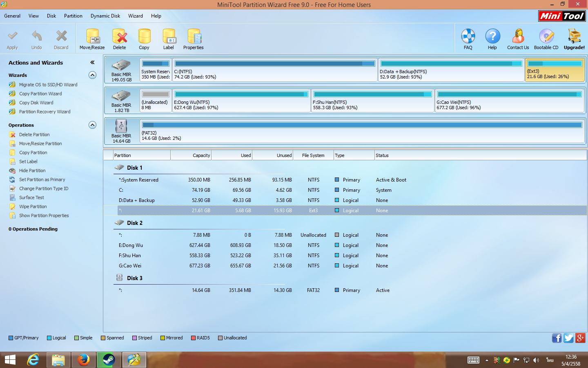
Task: Click the Copy partition toolbar icon
Action: (x=144, y=36)
